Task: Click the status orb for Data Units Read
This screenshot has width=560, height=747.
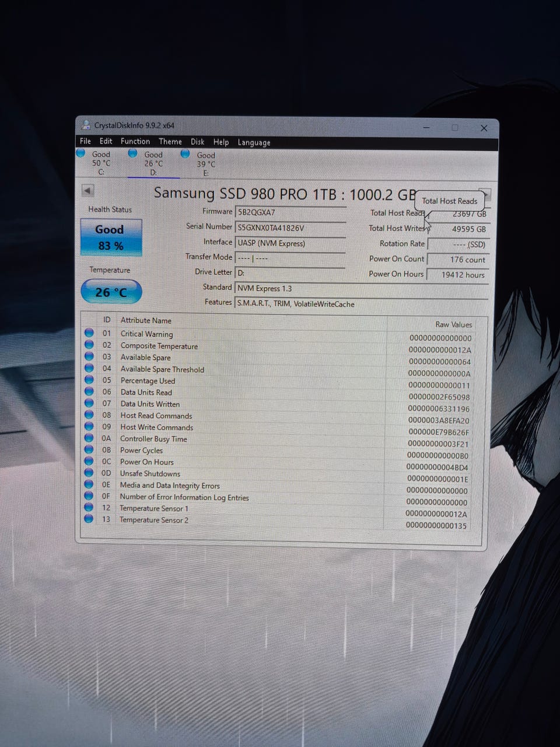Action: [x=89, y=391]
